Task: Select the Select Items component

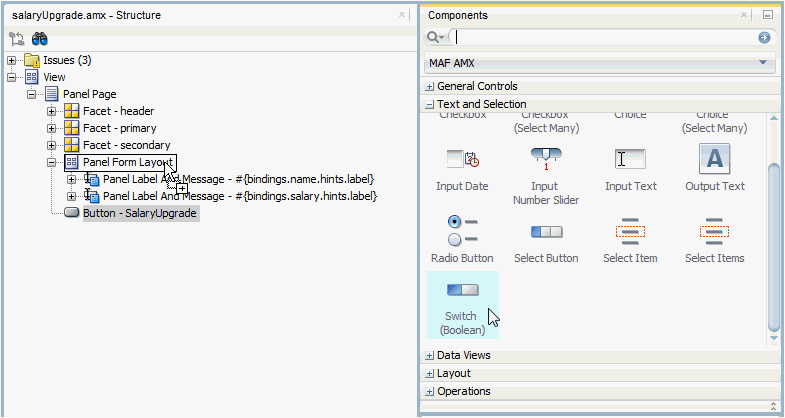Action: pos(714,241)
